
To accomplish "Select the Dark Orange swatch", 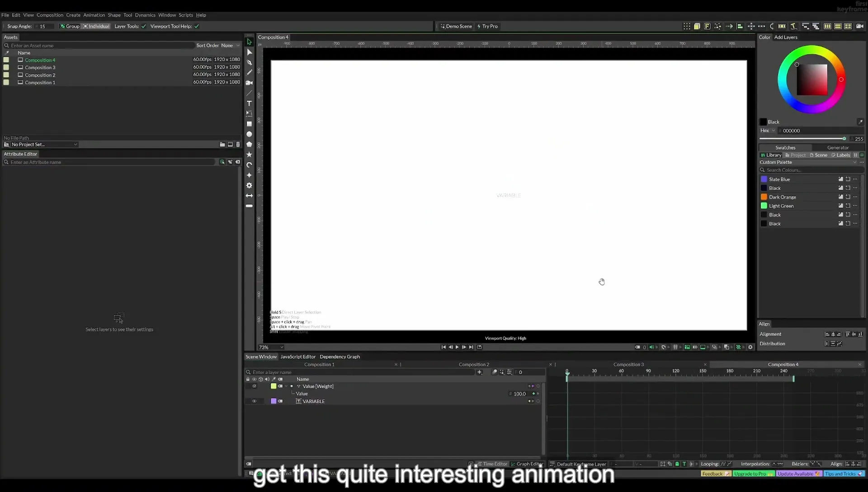I will coord(764,197).
